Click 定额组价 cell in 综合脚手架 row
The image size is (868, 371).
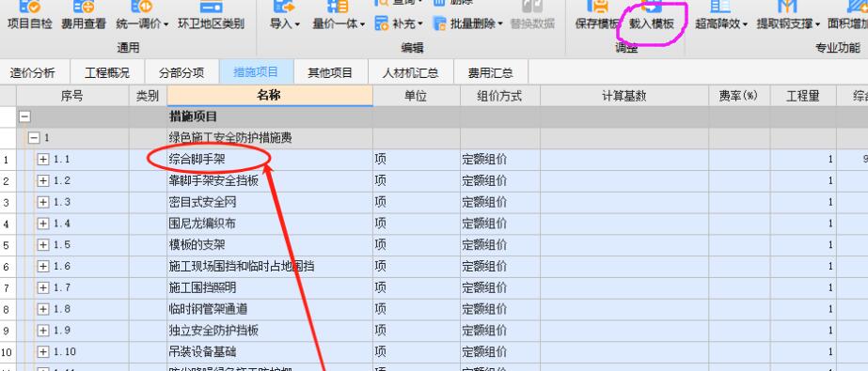(x=500, y=160)
